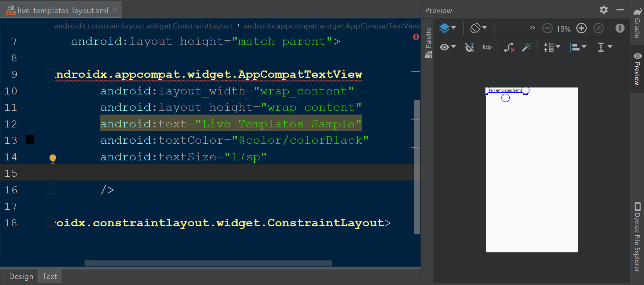Click the layout_height match_parent line

tap(205, 41)
